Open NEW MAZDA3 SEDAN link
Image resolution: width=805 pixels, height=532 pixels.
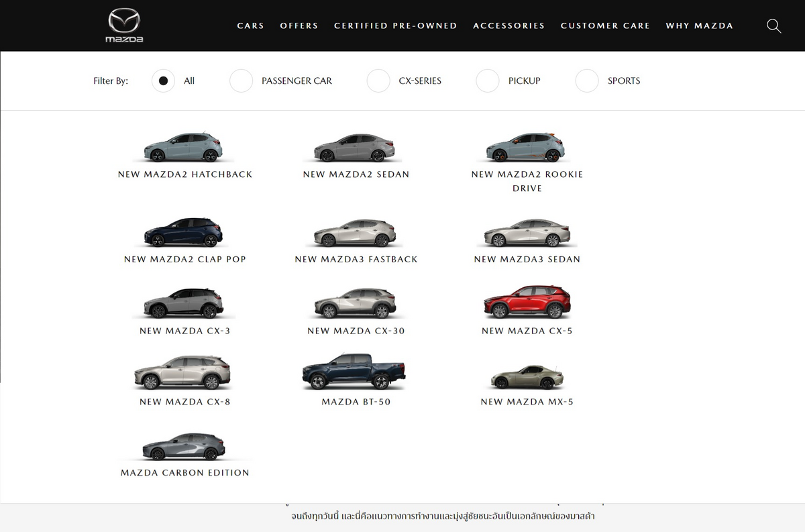527,260
